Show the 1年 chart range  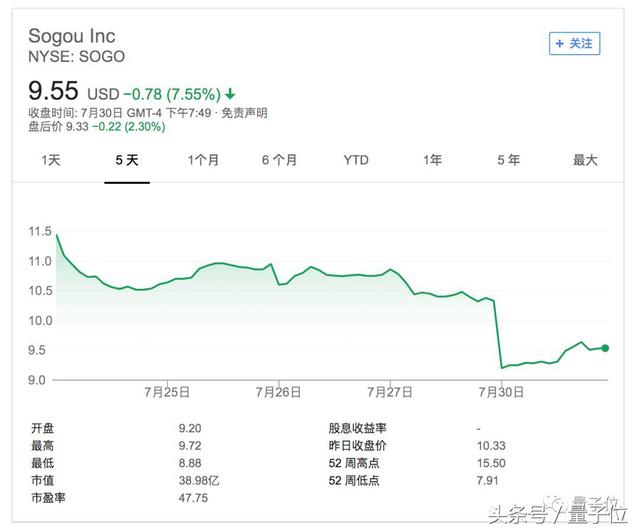pyautogui.click(x=432, y=160)
